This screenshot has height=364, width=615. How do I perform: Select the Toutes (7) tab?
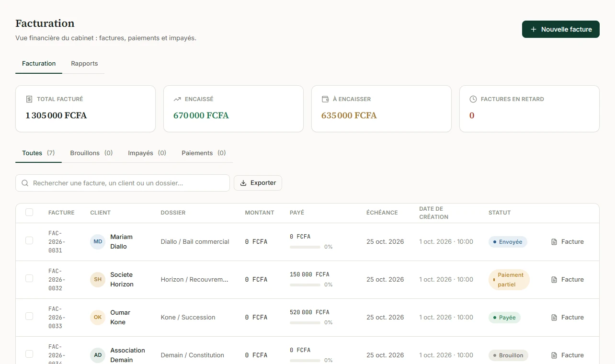[x=38, y=153]
